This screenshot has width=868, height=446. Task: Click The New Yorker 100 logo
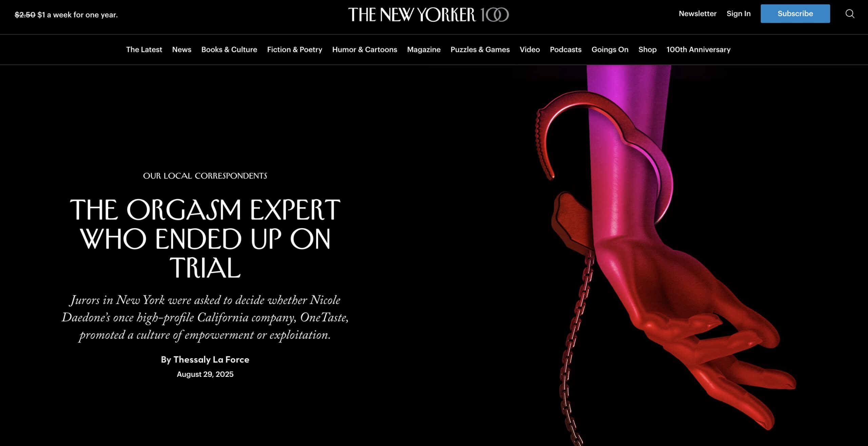pyautogui.click(x=429, y=15)
